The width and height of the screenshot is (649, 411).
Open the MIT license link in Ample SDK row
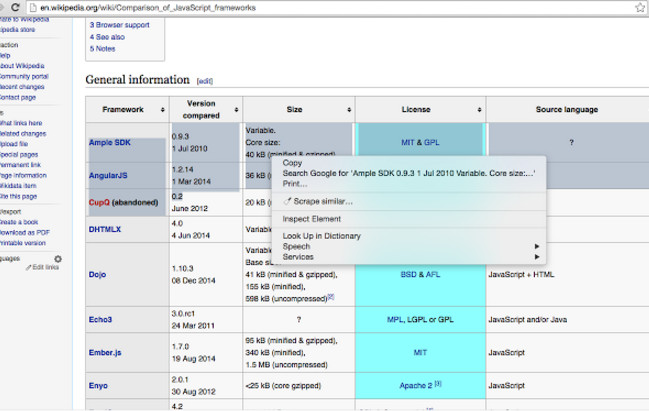[407, 142]
